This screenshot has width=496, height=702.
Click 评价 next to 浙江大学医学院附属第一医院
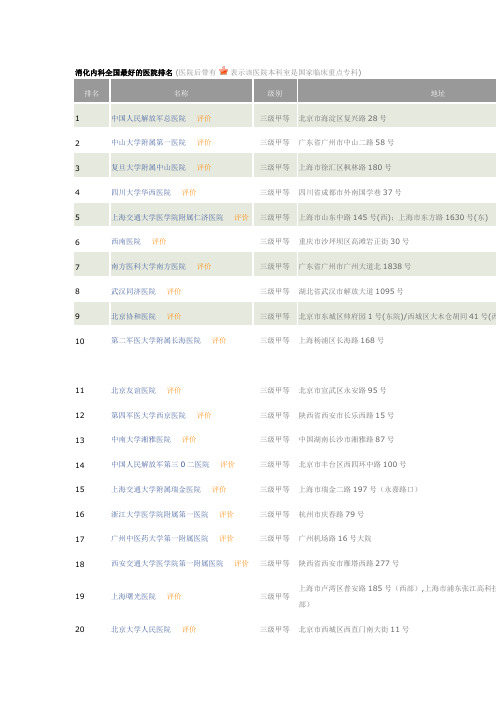pos(227,514)
